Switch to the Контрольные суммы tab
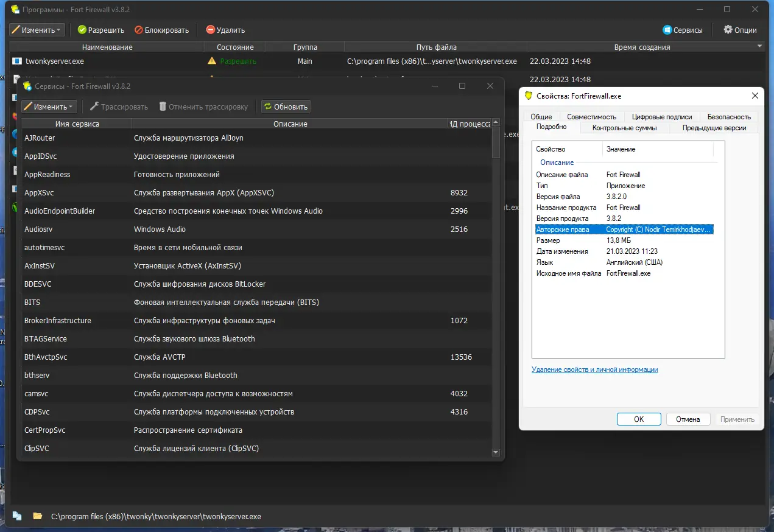Viewport: 774px width, 532px height. click(x=624, y=128)
